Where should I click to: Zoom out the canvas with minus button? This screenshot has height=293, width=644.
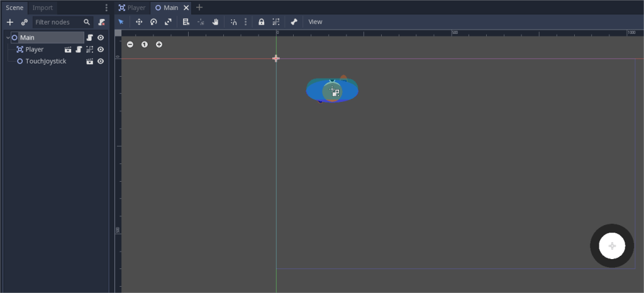coord(130,45)
